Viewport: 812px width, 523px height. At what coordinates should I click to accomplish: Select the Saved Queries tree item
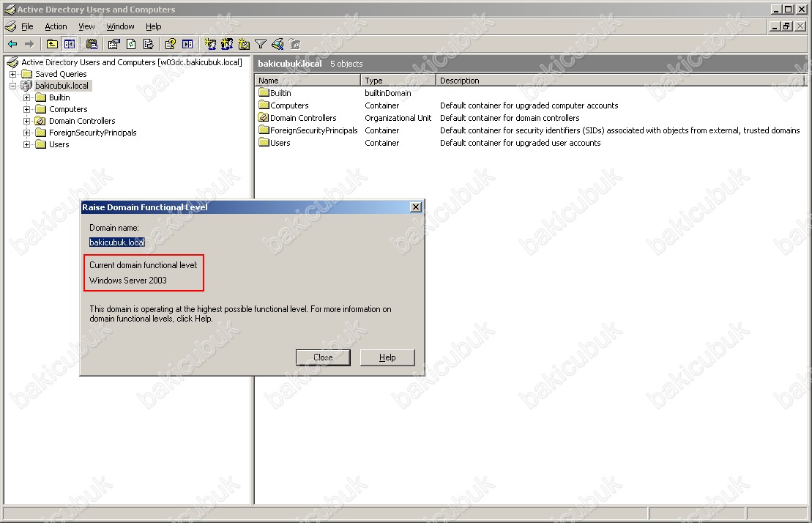click(61, 74)
